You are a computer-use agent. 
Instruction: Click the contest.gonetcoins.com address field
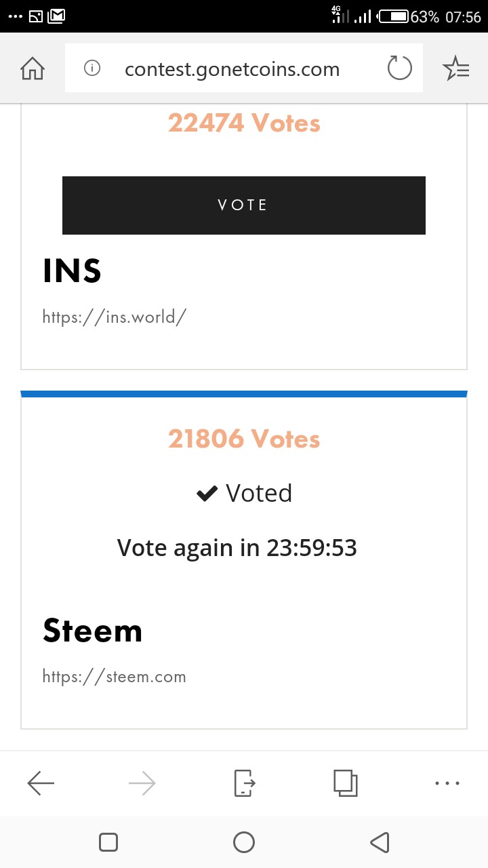[232, 68]
